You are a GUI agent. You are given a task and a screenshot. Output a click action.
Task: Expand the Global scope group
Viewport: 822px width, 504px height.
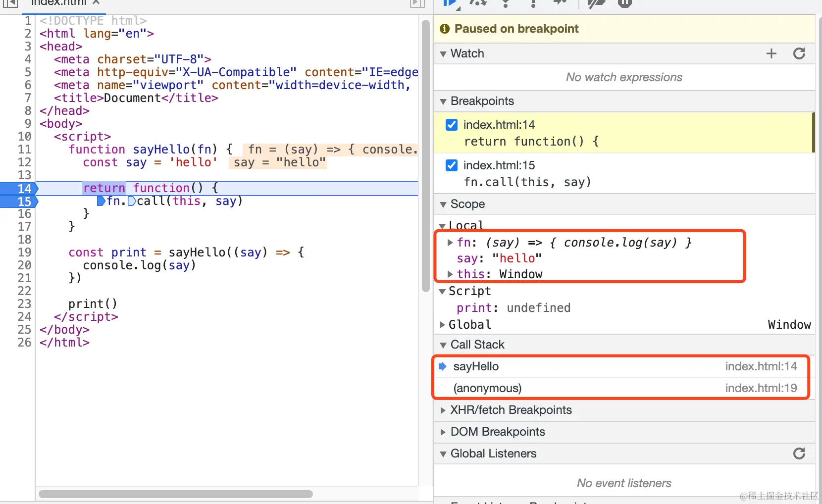(442, 325)
